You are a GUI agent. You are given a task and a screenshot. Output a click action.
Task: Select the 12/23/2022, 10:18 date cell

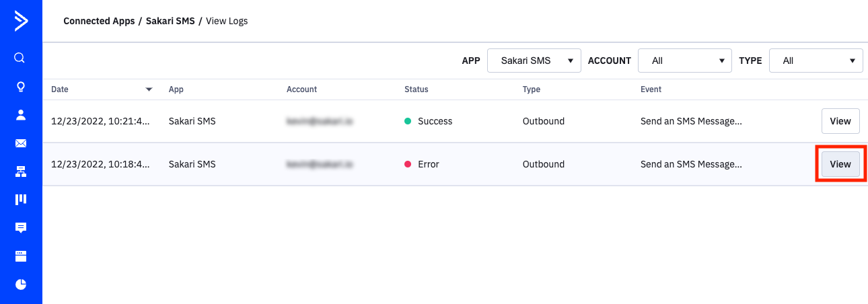(x=101, y=164)
